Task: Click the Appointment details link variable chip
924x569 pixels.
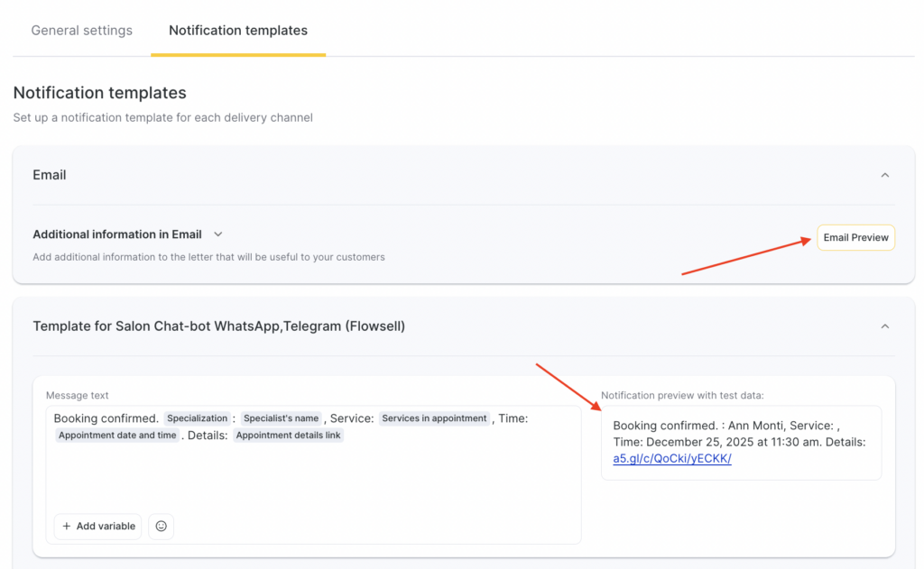Action: (x=288, y=436)
